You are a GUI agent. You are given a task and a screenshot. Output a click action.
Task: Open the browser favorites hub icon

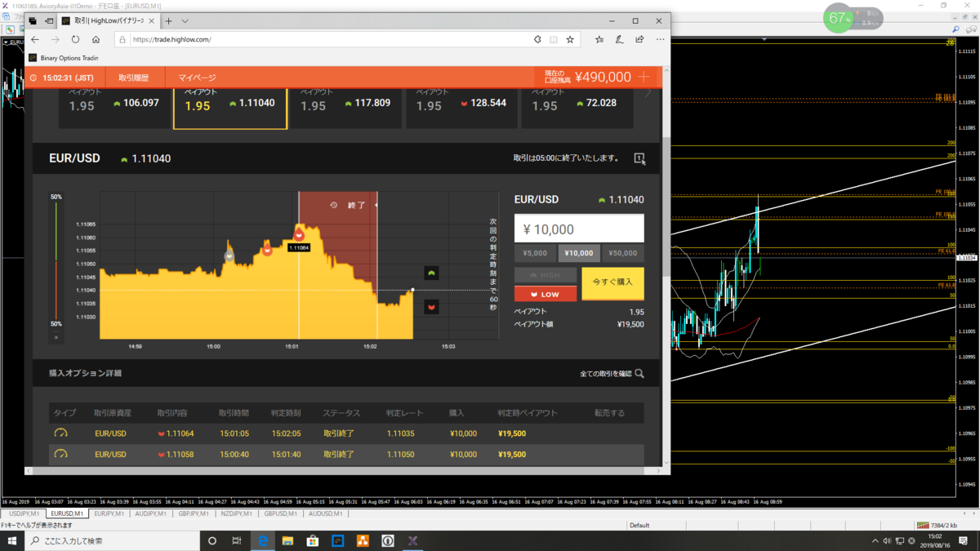click(x=599, y=39)
